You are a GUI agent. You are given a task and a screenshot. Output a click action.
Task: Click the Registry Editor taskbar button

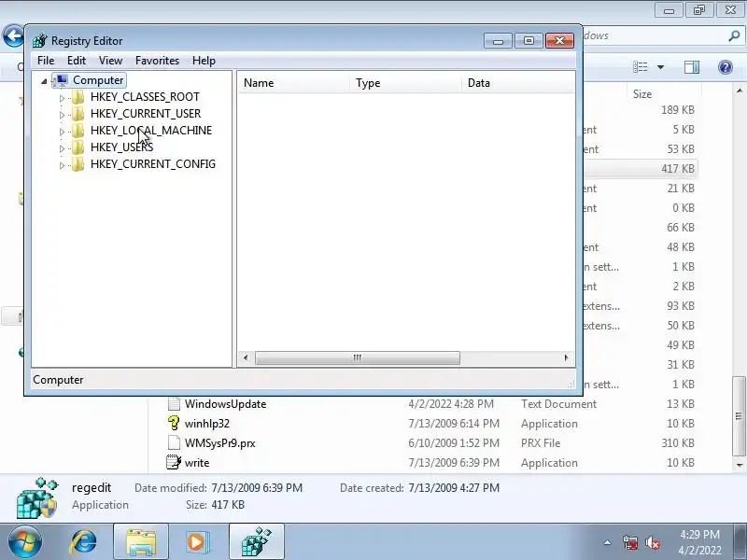[x=256, y=542]
